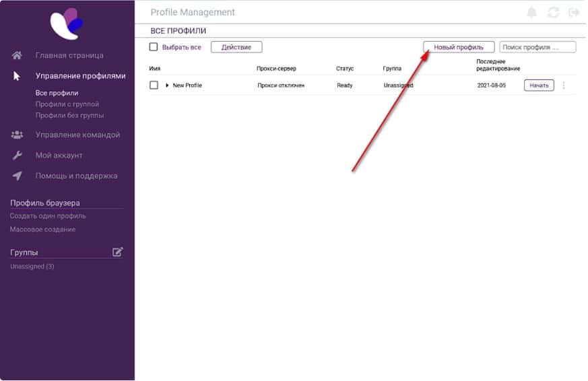This screenshot has width=588, height=381.
Task: Toggle the "Выбрать все" checkbox
Action: (x=154, y=47)
